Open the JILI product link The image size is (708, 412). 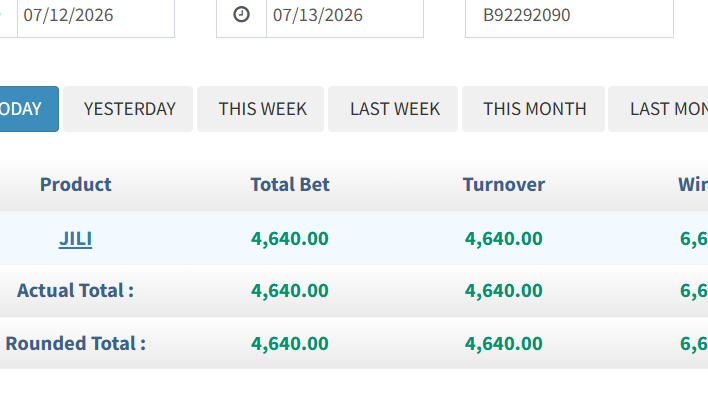75,239
